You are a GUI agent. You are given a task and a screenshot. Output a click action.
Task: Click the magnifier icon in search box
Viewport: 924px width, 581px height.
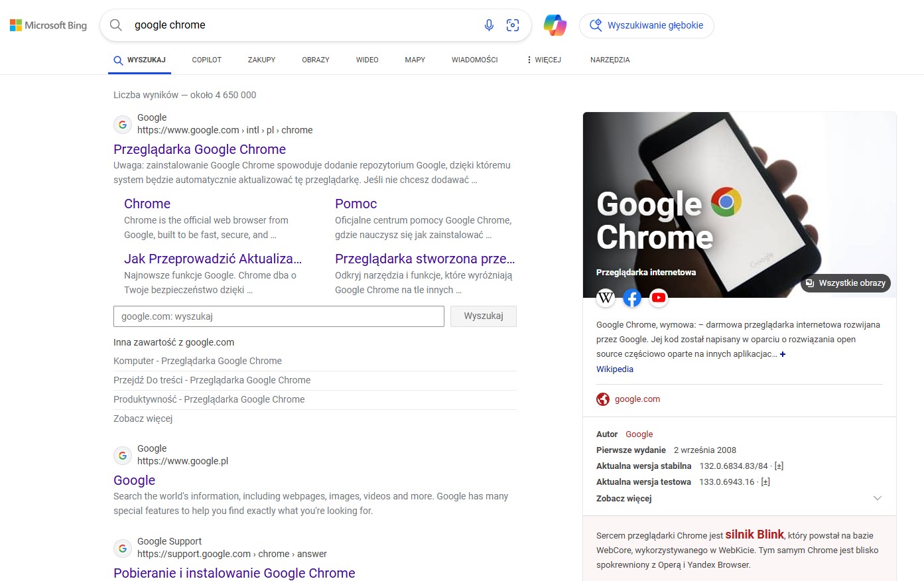point(116,25)
